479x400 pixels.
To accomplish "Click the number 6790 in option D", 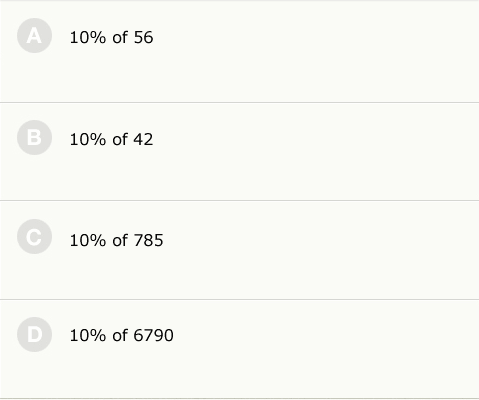I will (153, 335).
